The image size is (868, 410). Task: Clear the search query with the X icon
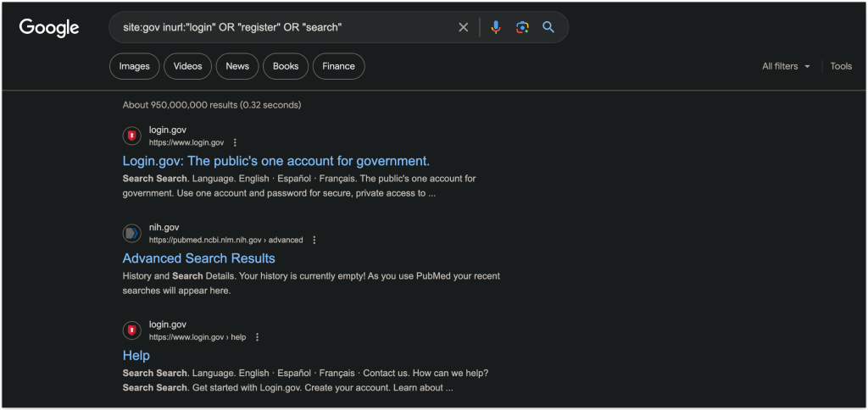pyautogui.click(x=464, y=27)
